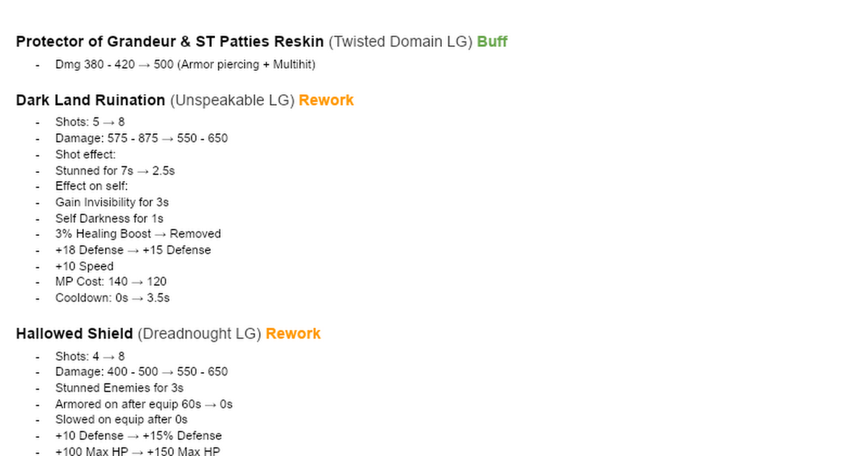Click the Stunned for 7s → 2.5s line
Viewport: 868px width, 456px height.
115,171
